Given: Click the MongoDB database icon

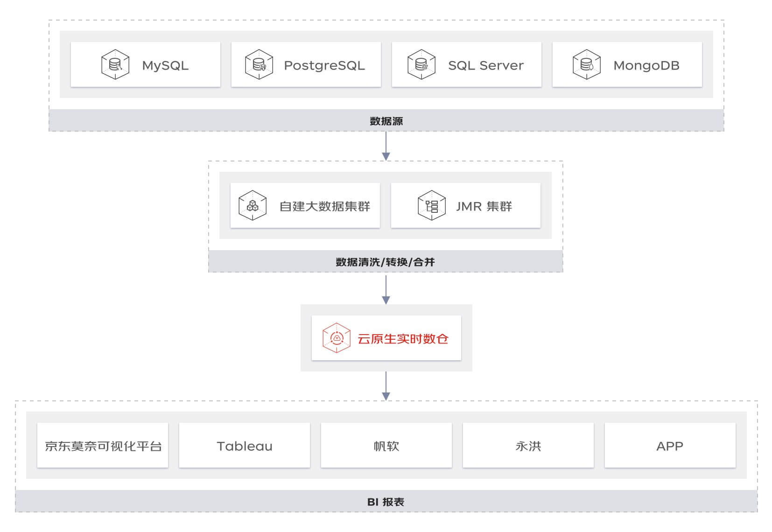Looking at the screenshot, I should point(587,64).
